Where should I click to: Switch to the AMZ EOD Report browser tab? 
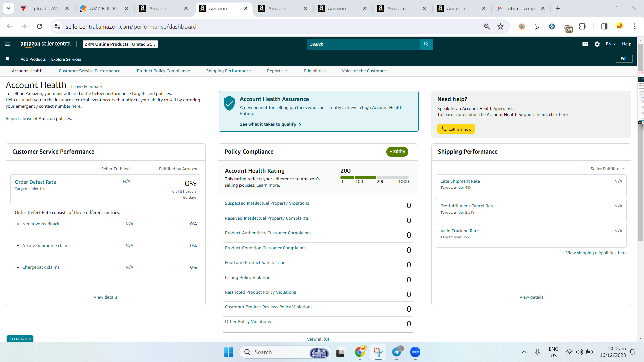coord(104,8)
